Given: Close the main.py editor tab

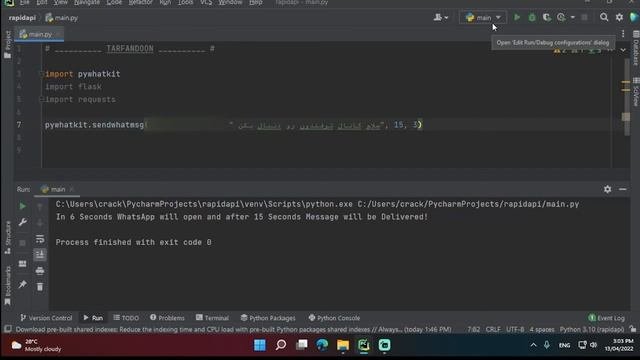Looking at the screenshot, I should click(58, 34).
